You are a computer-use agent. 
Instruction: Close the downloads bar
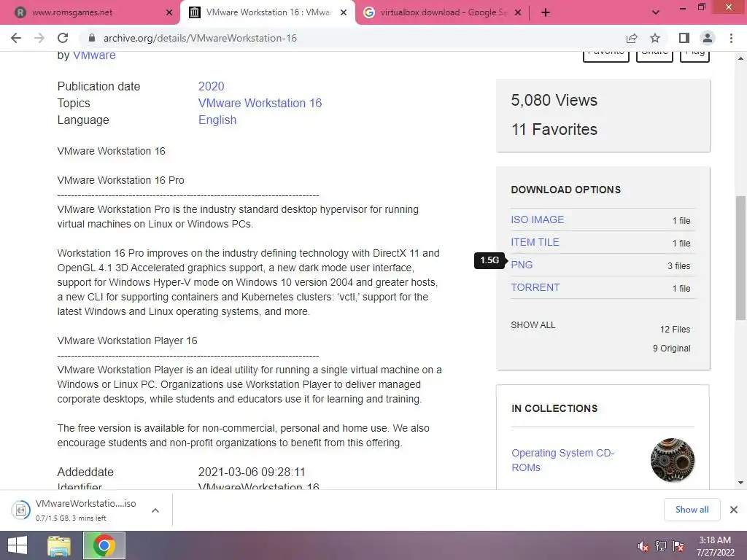tap(734, 510)
